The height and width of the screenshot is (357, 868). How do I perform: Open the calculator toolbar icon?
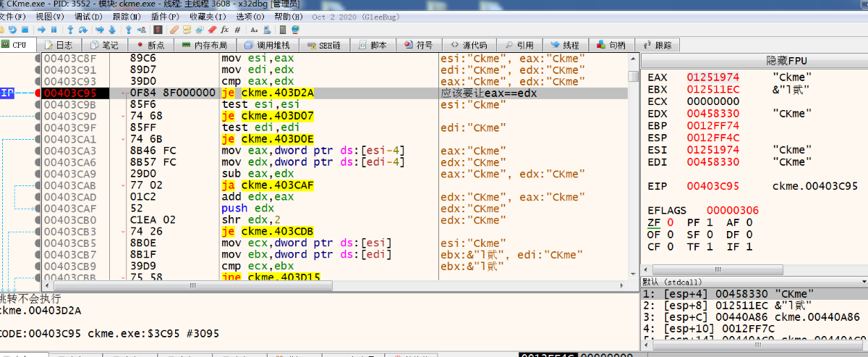pyautogui.click(x=282, y=30)
